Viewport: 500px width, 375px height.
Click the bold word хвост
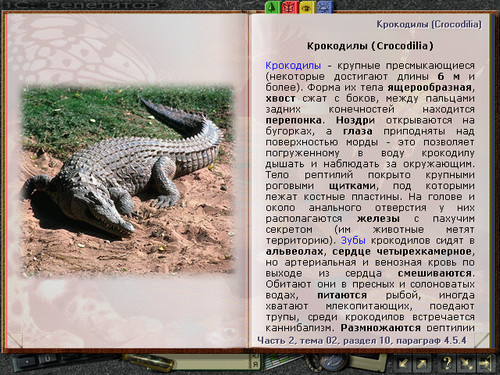click(280, 99)
